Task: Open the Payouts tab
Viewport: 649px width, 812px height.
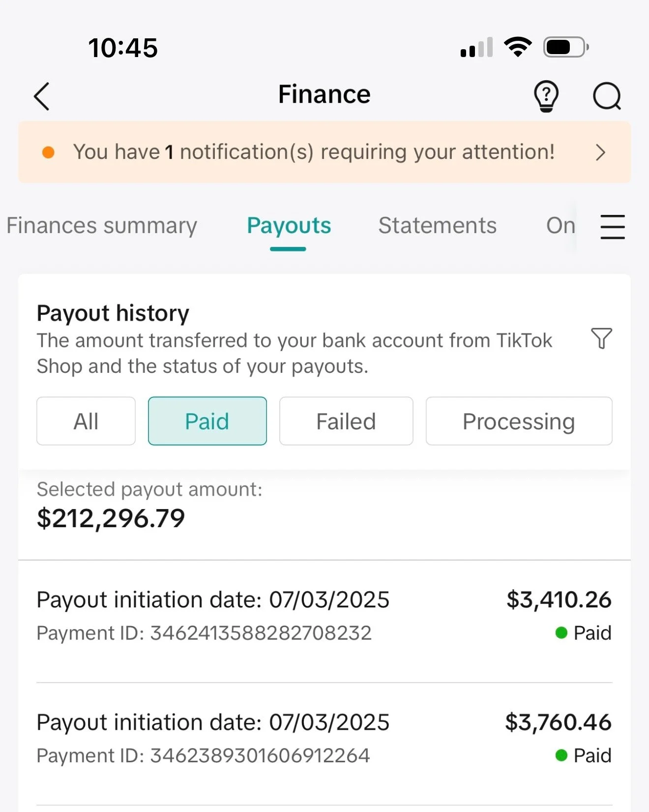Action: click(289, 226)
